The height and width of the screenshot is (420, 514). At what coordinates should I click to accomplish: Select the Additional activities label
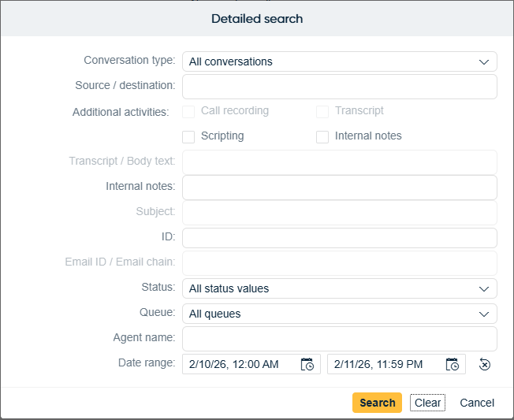pyautogui.click(x=121, y=112)
